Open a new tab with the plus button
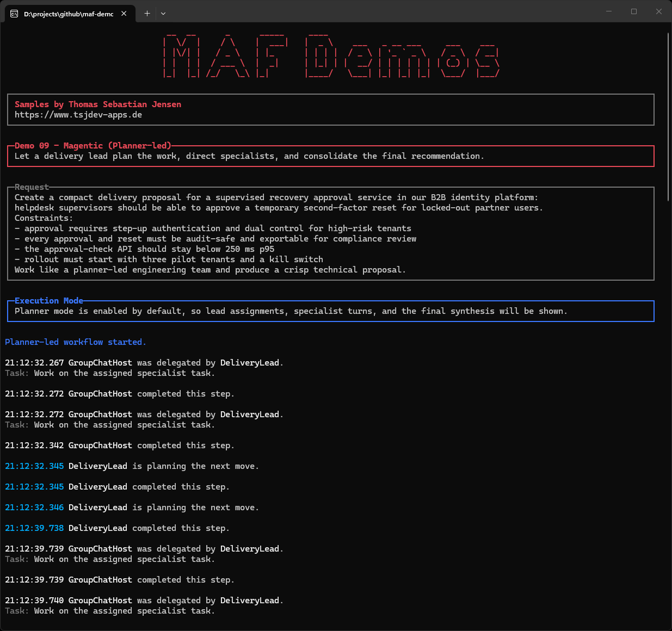 147,14
